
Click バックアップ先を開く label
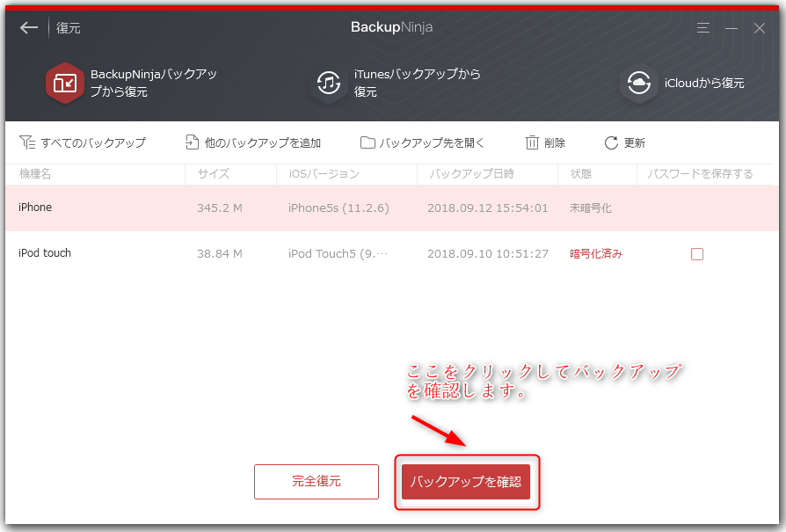coord(432,143)
